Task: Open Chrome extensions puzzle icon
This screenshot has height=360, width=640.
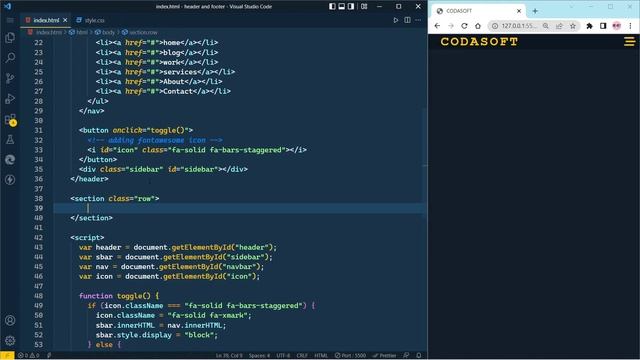Action: coord(589,26)
